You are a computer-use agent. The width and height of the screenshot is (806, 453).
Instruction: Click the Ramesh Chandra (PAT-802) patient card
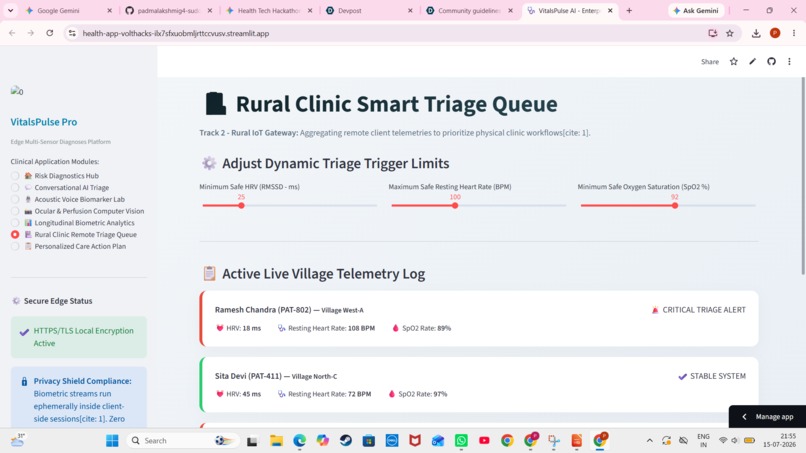click(479, 318)
